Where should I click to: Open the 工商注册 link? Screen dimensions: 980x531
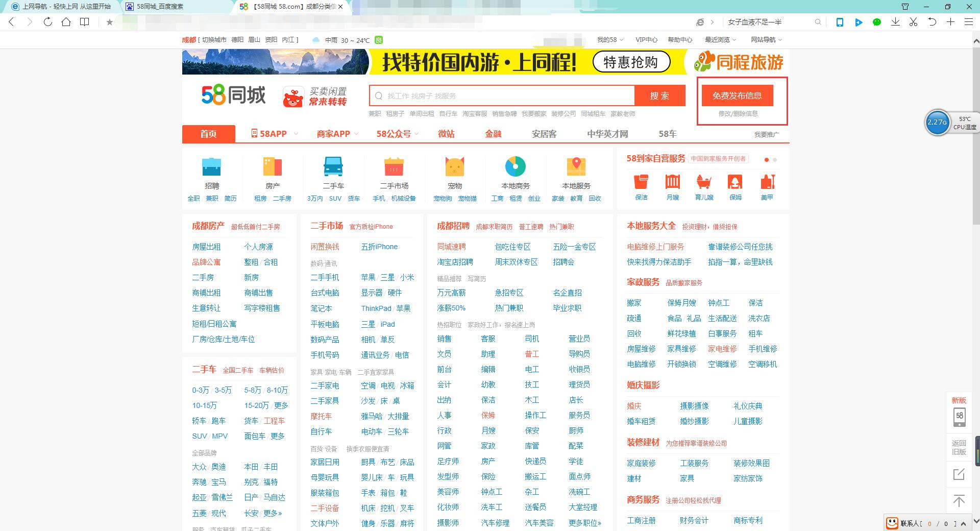tap(641, 520)
